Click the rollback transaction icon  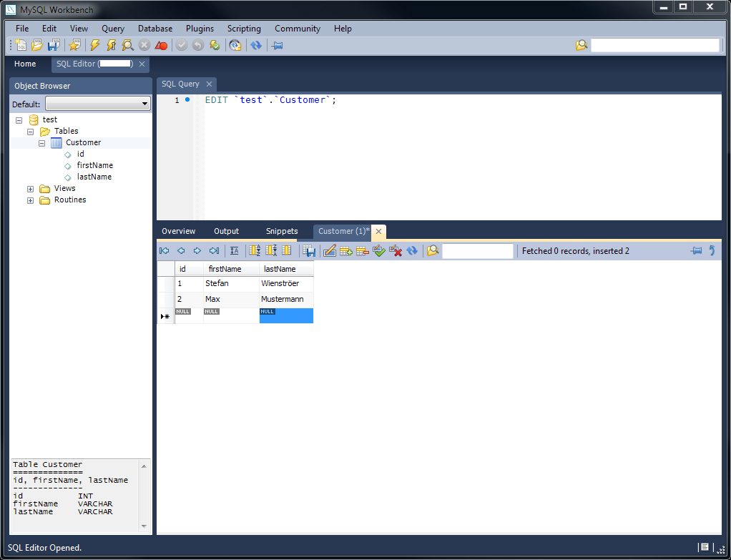click(x=198, y=45)
